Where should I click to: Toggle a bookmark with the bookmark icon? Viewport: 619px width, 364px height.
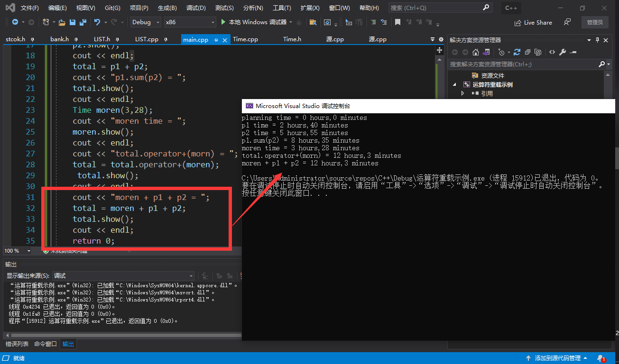click(x=397, y=22)
